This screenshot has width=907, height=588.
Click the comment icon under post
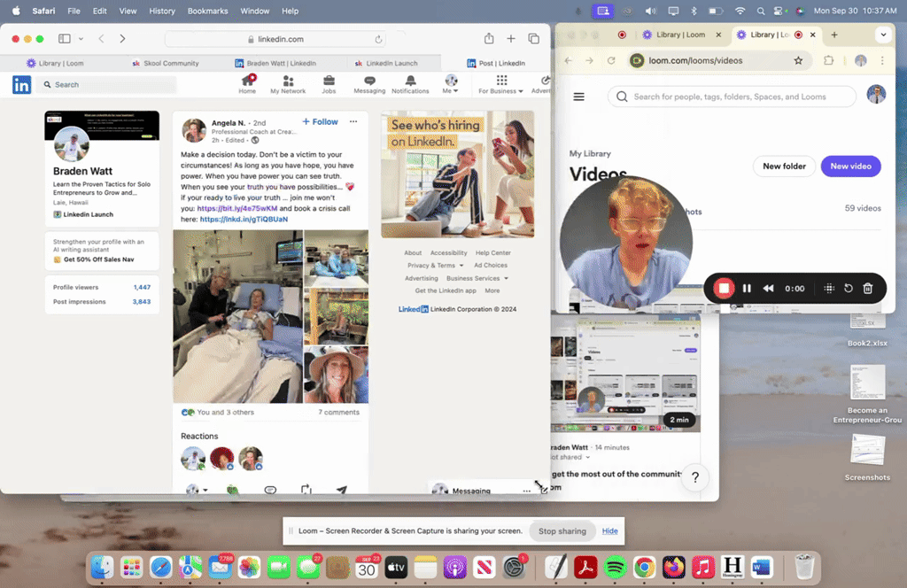tap(270, 490)
